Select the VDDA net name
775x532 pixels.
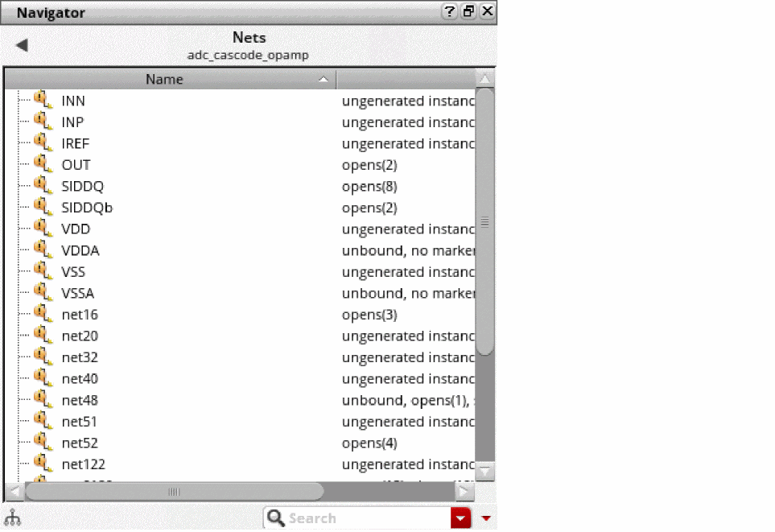point(80,250)
